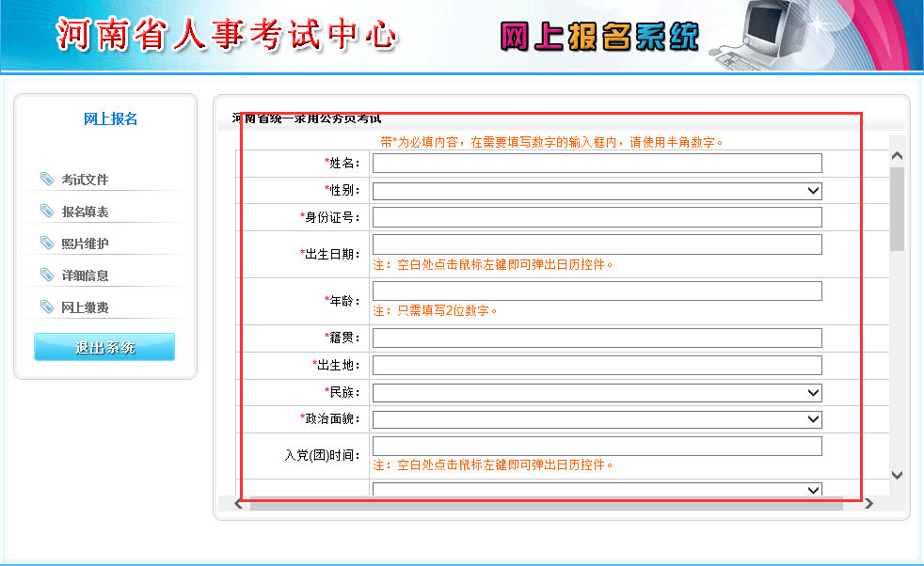Expand the 性别 dropdown
924x566 pixels.
point(597,191)
